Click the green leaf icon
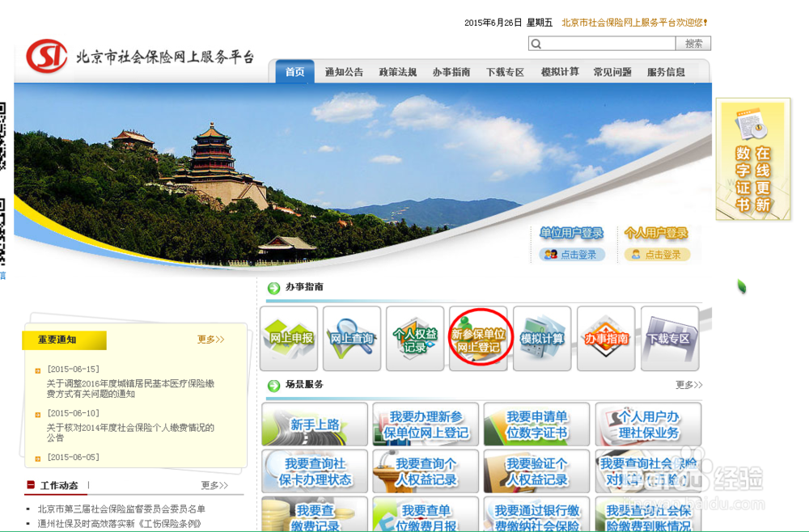Image resolution: width=809 pixels, height=532 pixels. point(742,287)
